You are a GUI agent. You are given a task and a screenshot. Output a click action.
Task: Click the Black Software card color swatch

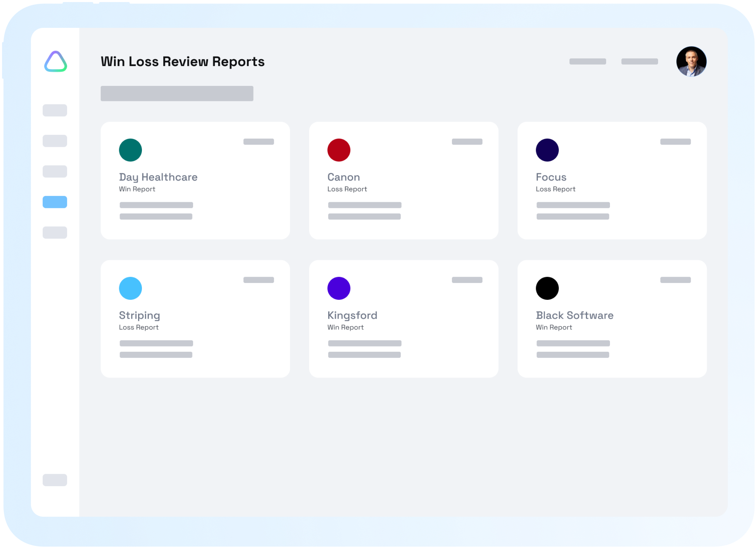[x=547, y=288]
